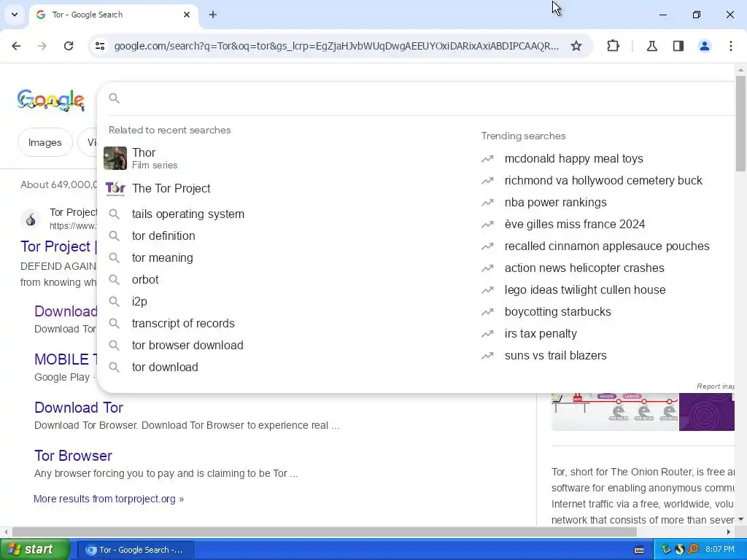Go back to previous page
The width and height of the screenshot is (747, 560).
coord(16,46)
